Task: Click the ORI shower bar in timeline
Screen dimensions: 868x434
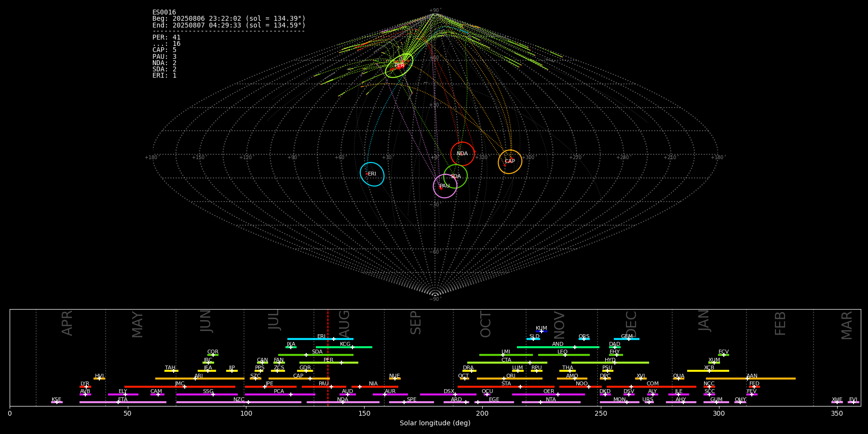Action: (x=510, y=379)
